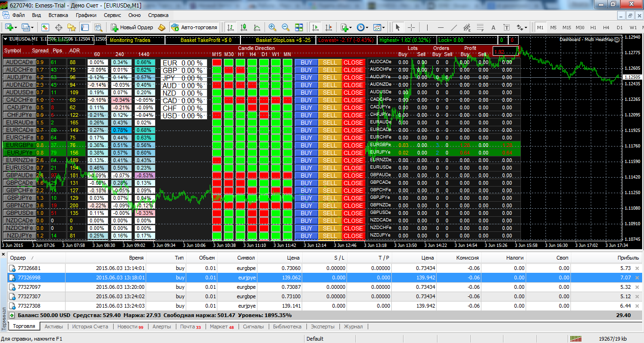Toggle the Авто-торговля auto-trading button
This screenshot has width=644, height=343.
[195, 27]
